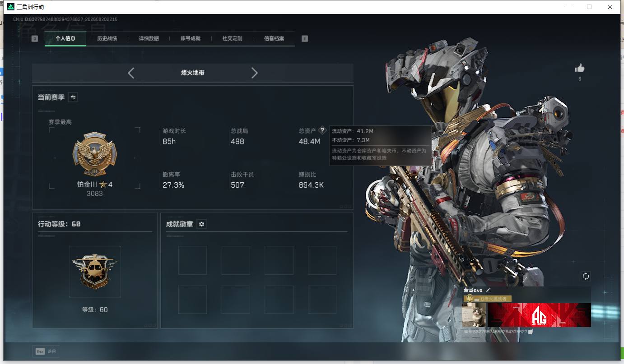Click the E key hint right of tabs
Screen dimensions: 624x364
[x=304, y=39]
